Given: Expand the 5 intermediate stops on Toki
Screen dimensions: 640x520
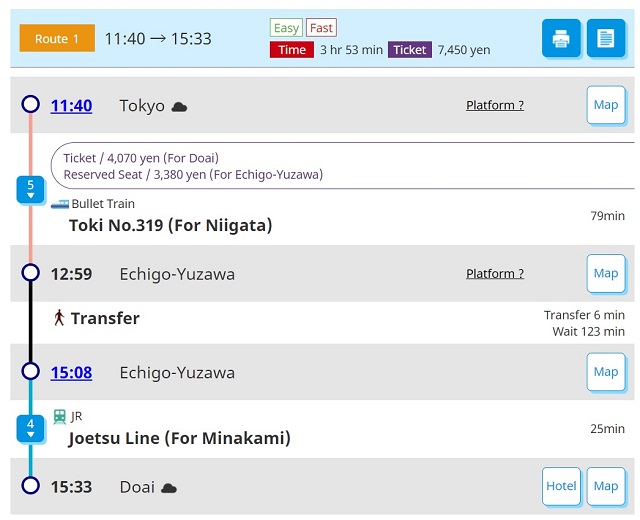Looking at the screenshot, I should coord(31,189).
